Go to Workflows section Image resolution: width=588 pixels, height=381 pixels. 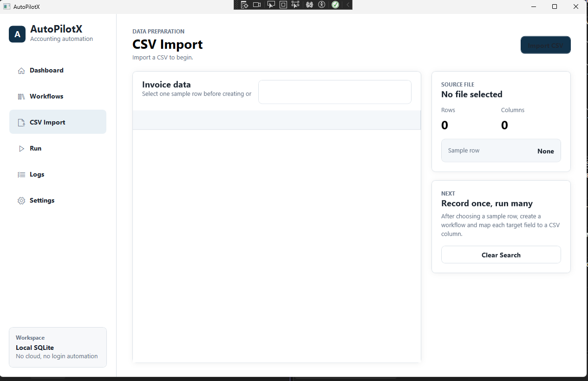[x=58, y=97]
